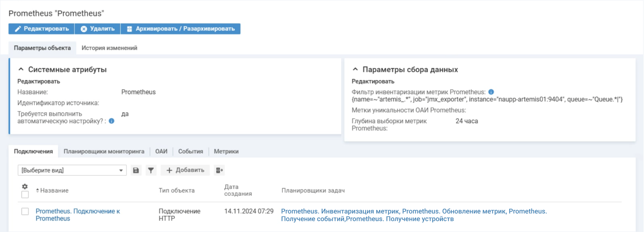This screenshot has height=232, width=644.
Task: Click info icon next to автоматическую настройку
Action: pyautogui.click(x=112, y=121)
